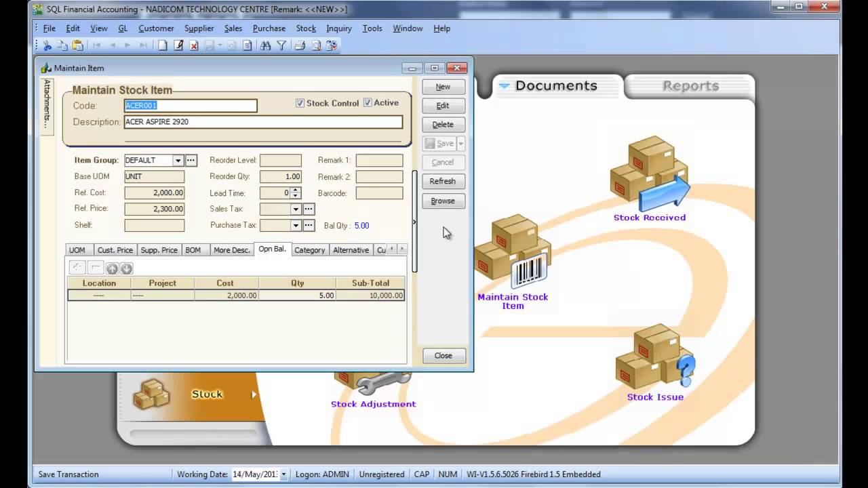868x488 pixels.
Task: Open the Supplier menu
Action: click(x=199, y=28)
